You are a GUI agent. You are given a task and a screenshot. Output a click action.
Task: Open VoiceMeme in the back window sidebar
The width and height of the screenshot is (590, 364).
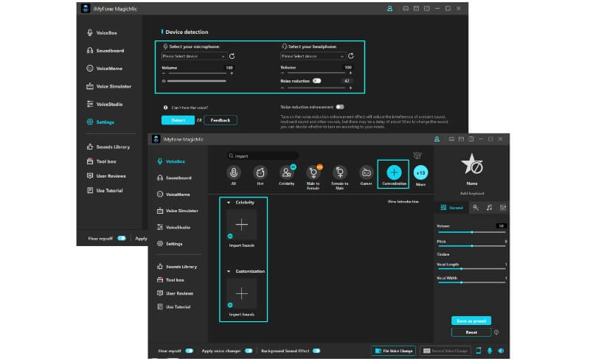coord(104,69)
